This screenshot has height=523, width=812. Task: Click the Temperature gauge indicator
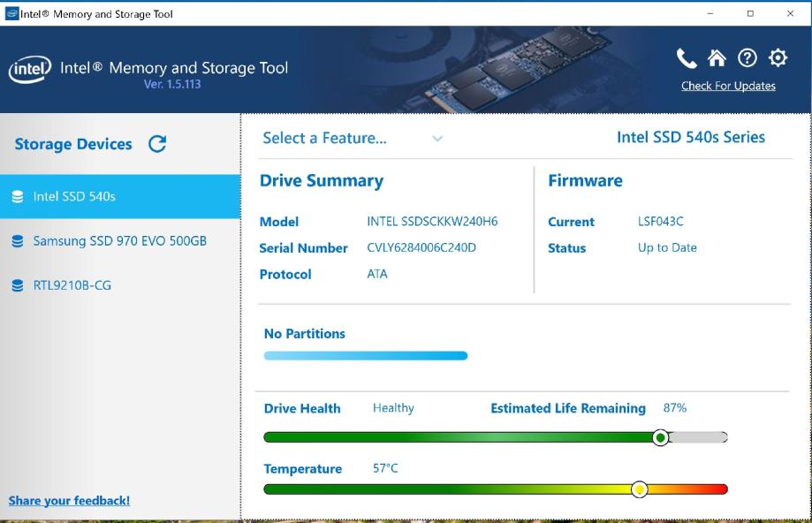639,489
